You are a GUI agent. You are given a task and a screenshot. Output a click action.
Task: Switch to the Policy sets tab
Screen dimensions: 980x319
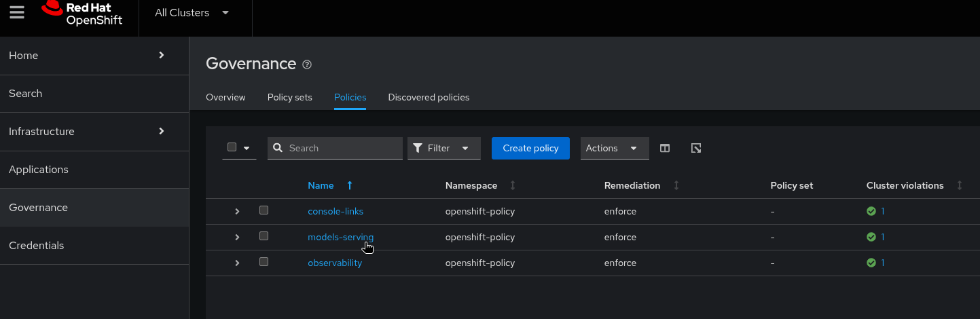point(290,97)
